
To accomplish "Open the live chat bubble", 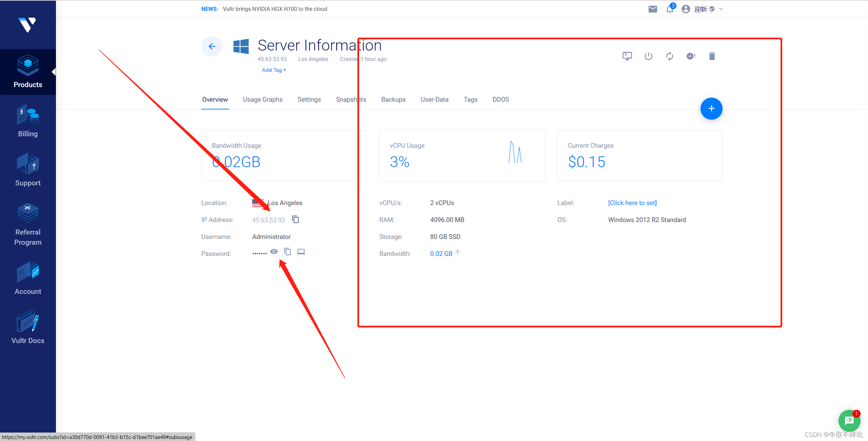I will 849,421.
